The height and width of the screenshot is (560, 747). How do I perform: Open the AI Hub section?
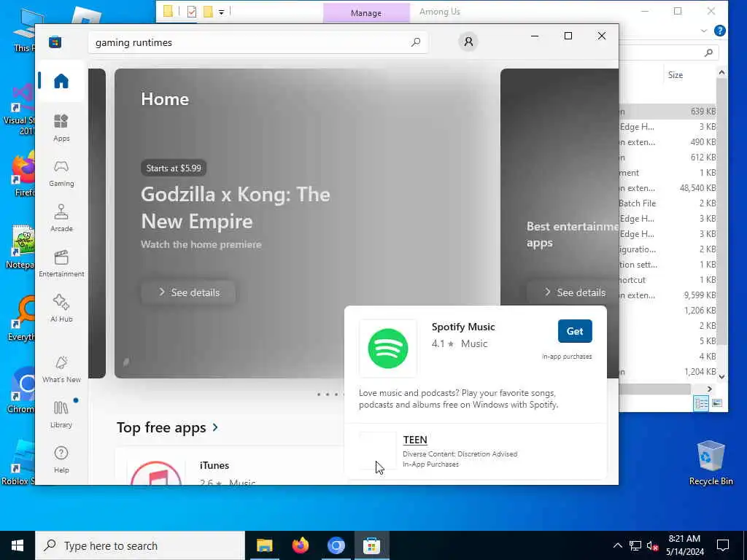[x=61, y=309]
